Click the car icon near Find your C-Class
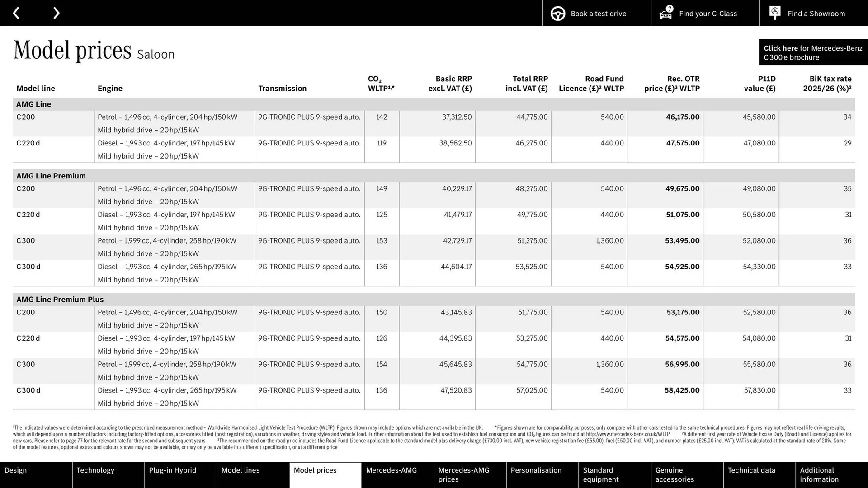Screen dimensions: 868x488 [665, 13]
